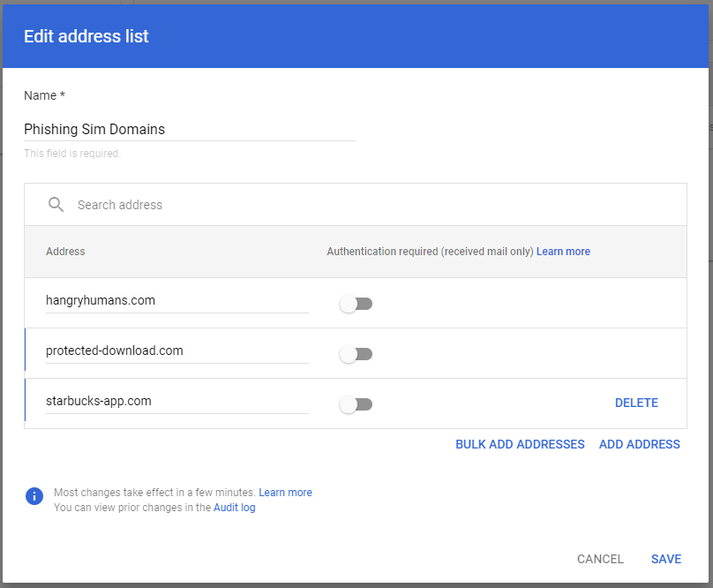The image size is (713, 588).
Task: Edit the starbucks-app.com address field
Action: [177, 402]
